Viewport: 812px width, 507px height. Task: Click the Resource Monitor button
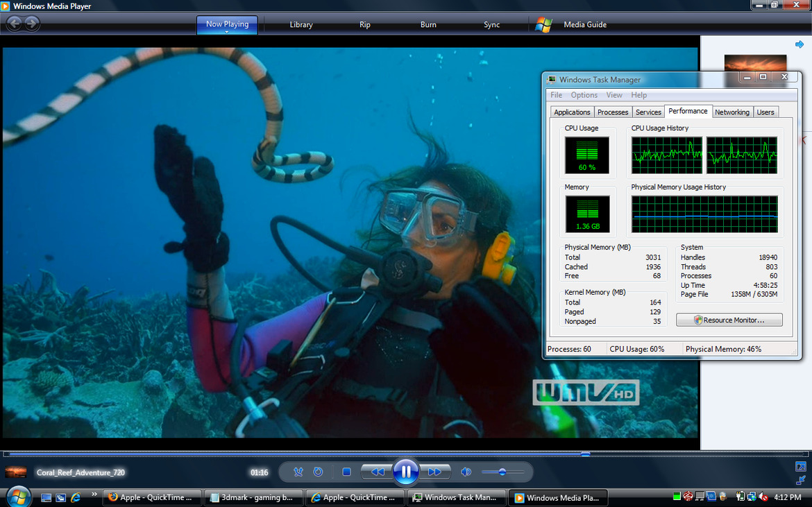tap(729, 320)
